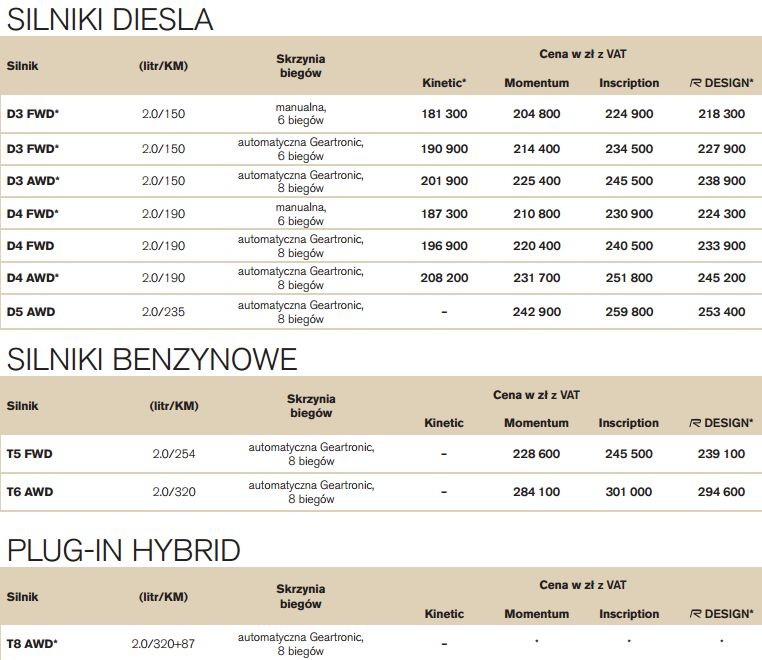Image resolution: width=762 pixels, height=660 pixels.
Task: Click the 294 600 R-DESIGN price
Action: click(721, 492)
